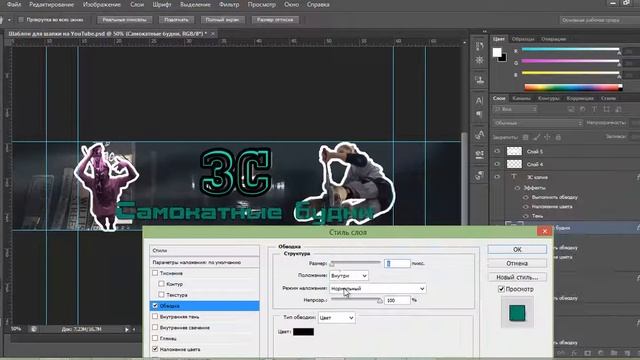
Task: Click Новый стиль button
Action: pos(517,277)
